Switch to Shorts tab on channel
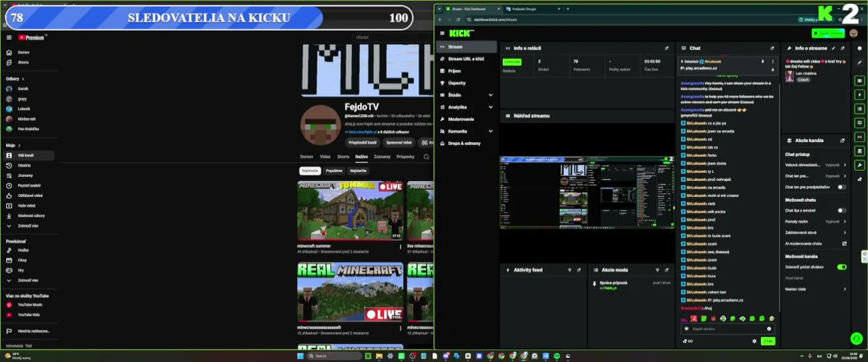The height and width of the screenshot is (362, 868). 343,157
